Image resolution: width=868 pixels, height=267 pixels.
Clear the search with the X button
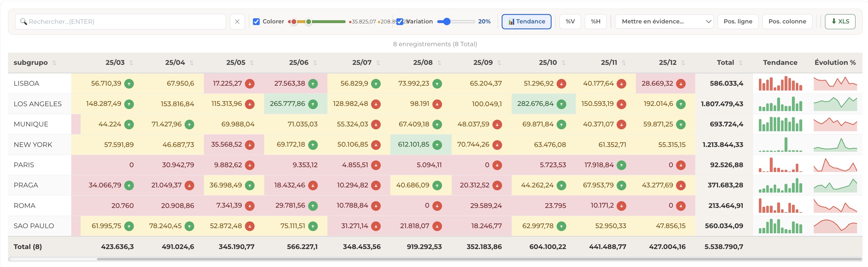[237, 22]
